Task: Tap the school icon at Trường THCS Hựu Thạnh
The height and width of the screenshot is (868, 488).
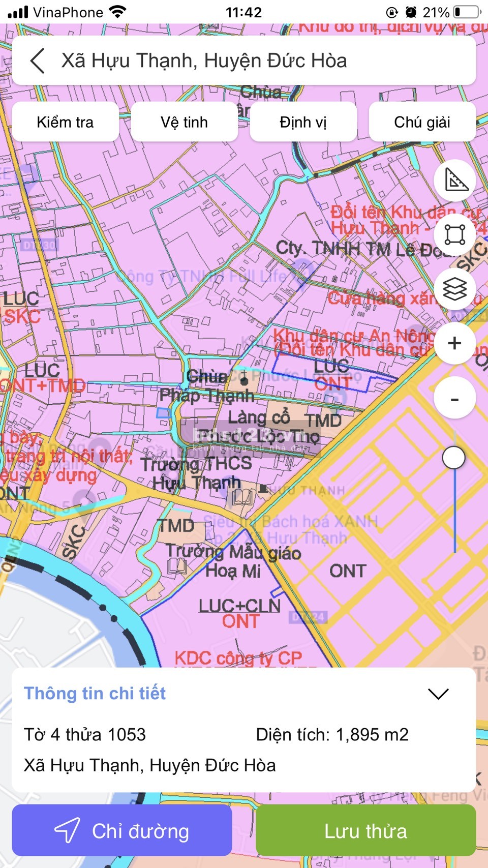Action: (242, 497)
